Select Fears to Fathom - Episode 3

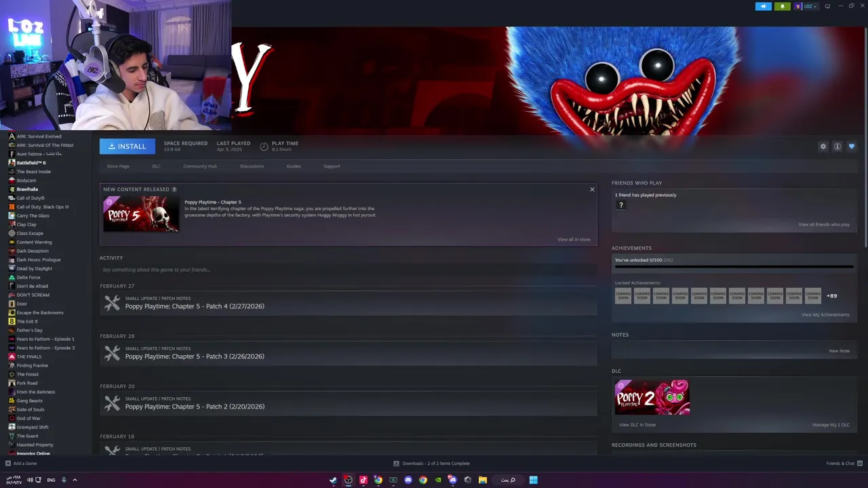pos(45,348)
